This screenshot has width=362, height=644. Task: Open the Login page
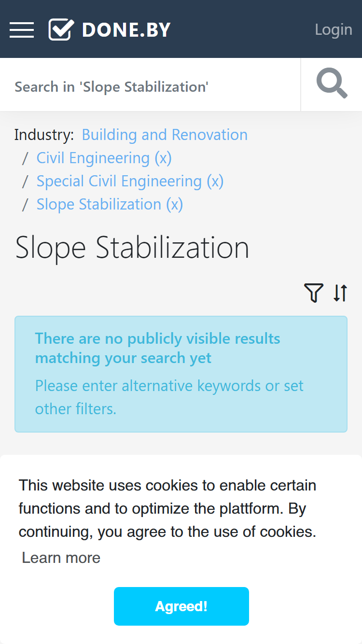click(334, 29)
